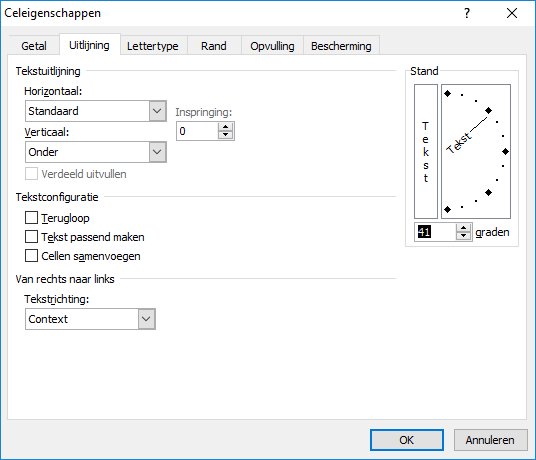Select the vertical Tekst orientation box
This screenshot has height=460, width=536.
coord(426,151)
